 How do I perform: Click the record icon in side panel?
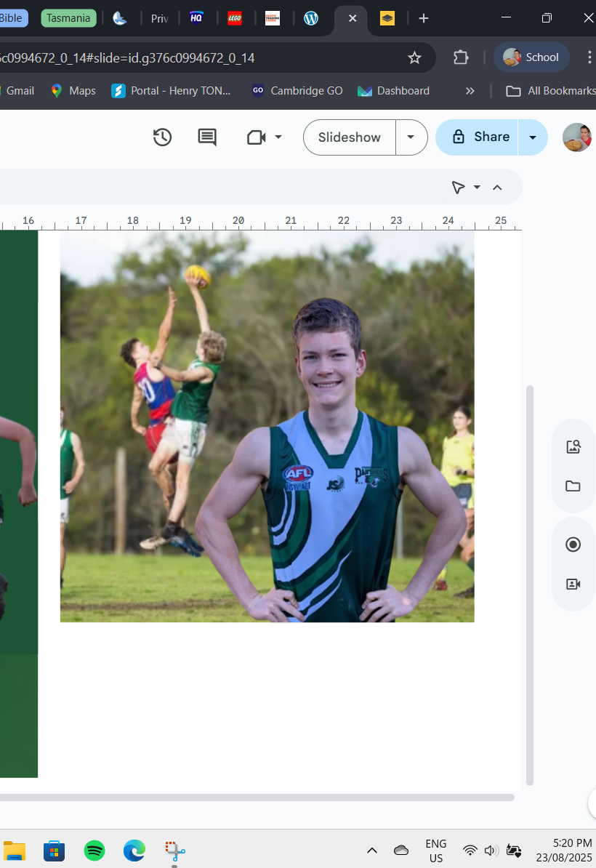[x=573, y=544]
